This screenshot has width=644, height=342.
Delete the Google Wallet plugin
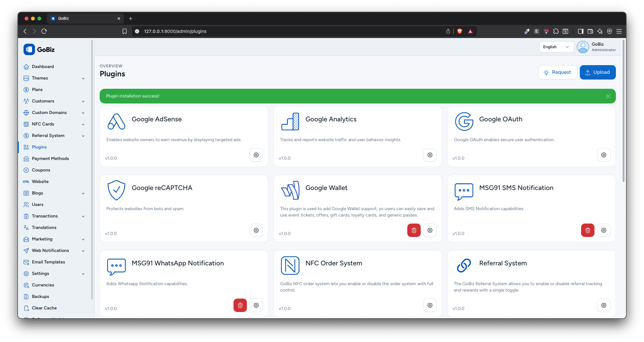[x=414, y=230]
